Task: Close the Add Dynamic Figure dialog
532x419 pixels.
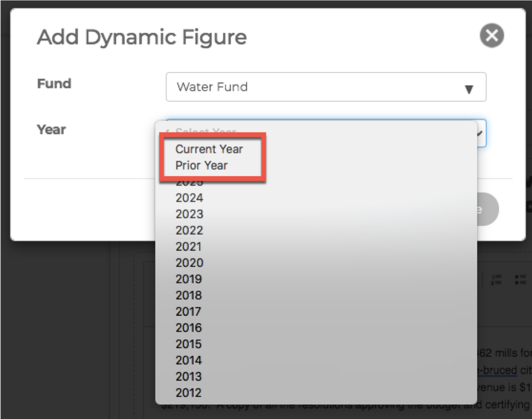Action: [x=492, y=35]
